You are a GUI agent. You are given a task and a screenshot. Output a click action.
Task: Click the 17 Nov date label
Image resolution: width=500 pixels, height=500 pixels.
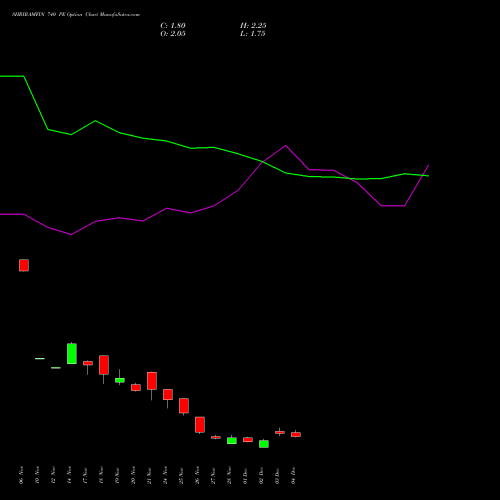[x=86, y=475]
